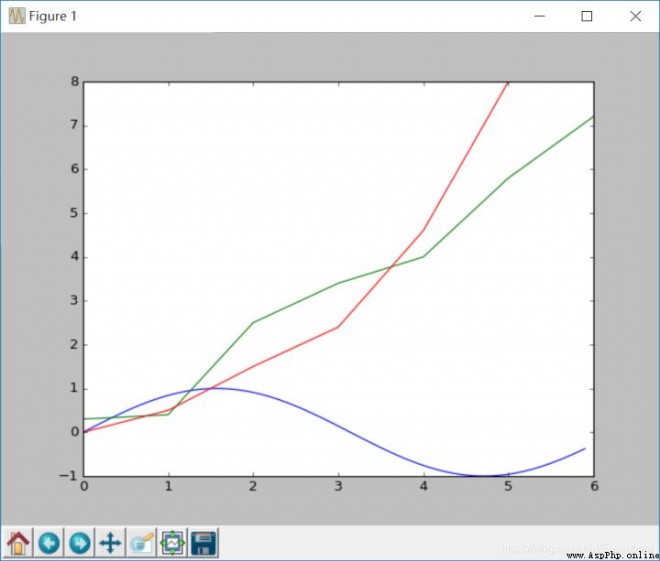This screenshot has height=561, width=660.
Task: Click x-axis label 1
Action: [168, 487]
